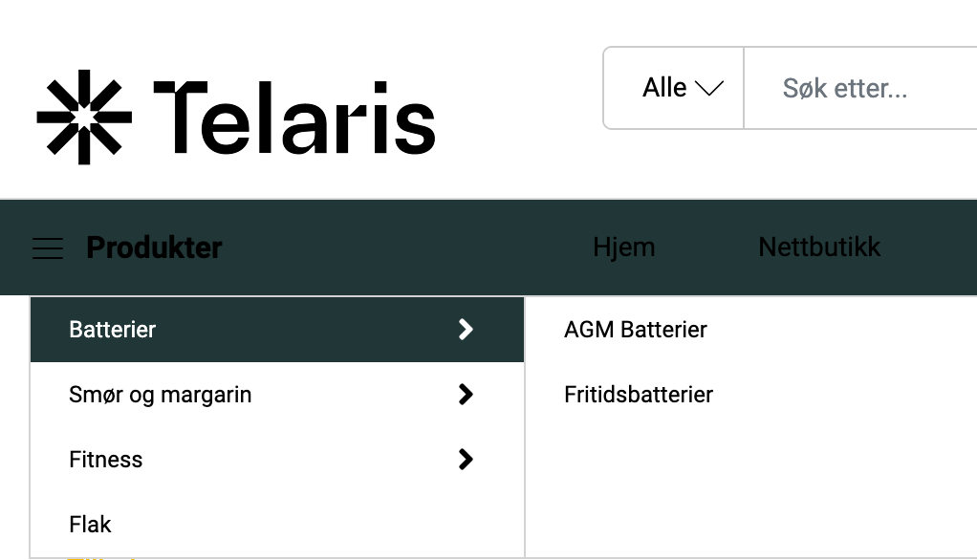
Task: Choose AGM Batterier subcategory
Action: coord(636,330)
